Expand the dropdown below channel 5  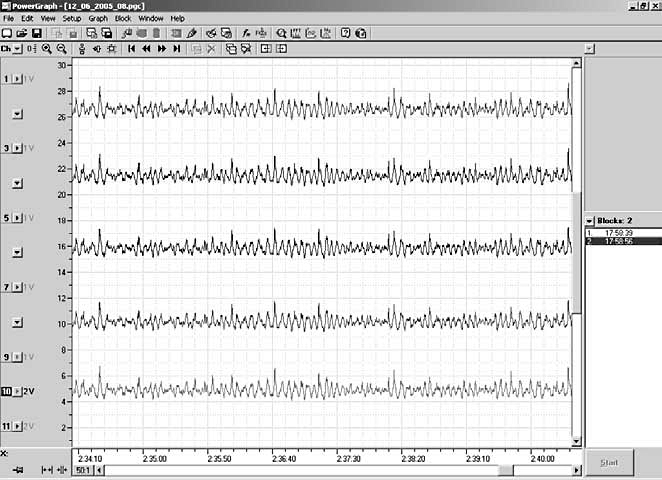click(17, 252)
